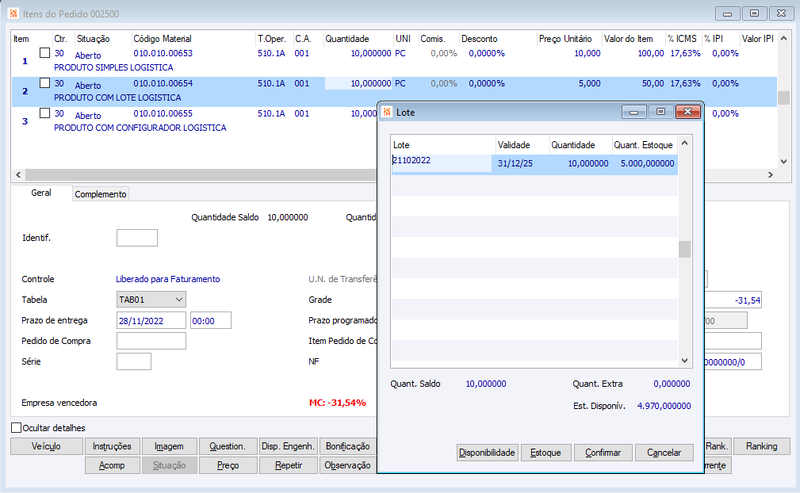The height and width of the screenshot is (493, 800).
Task: Open Disponibilidade in Lote dialog
Action: 487,453
